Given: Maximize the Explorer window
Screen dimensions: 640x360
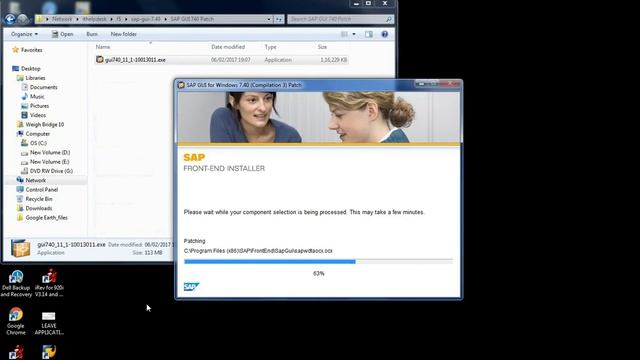Looking at the screenshot, I should tap(368, 3).
